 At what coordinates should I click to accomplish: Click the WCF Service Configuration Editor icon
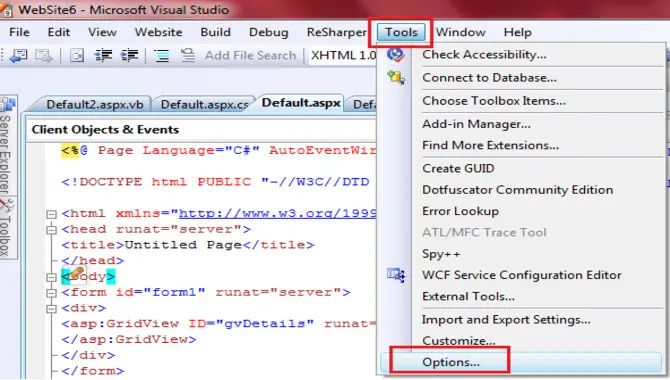(x=396, y=275)
